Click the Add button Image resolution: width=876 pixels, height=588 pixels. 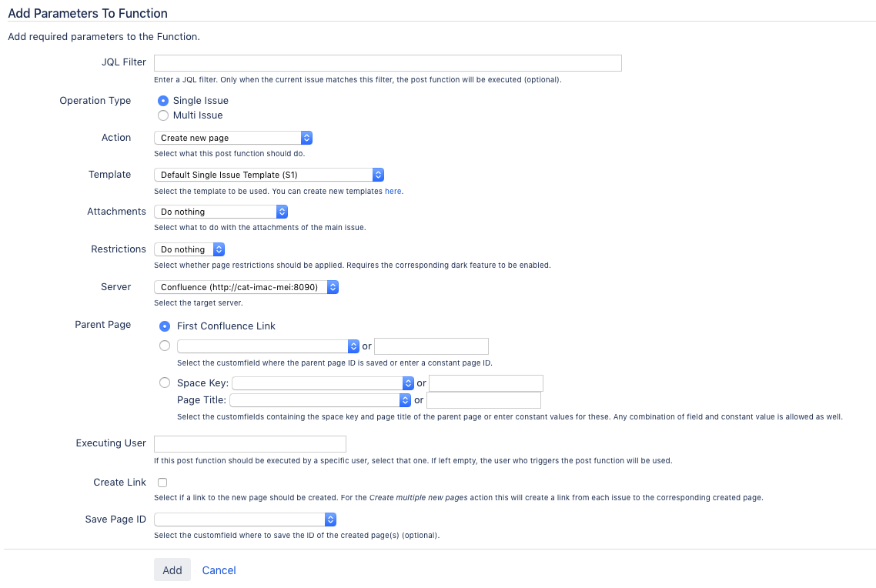[172, 570]
